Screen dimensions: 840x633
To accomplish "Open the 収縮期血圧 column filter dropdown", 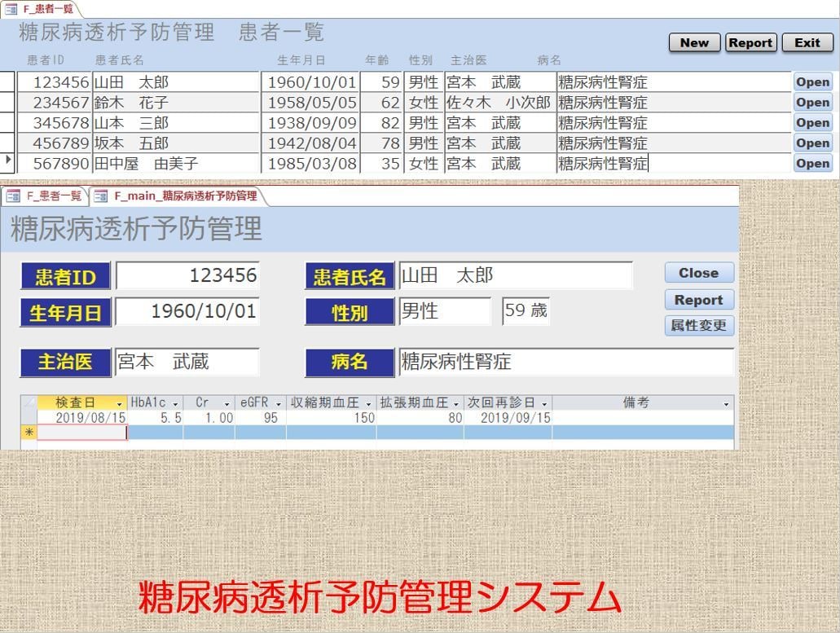I will [368, 403].
